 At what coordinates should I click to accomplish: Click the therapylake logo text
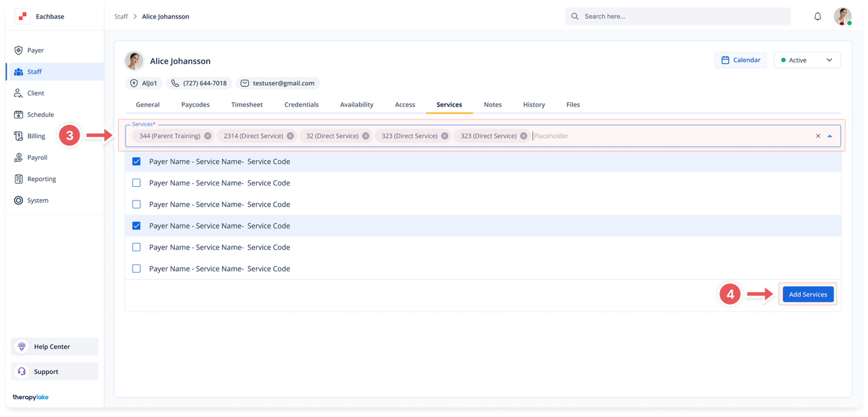coord(30,397)
